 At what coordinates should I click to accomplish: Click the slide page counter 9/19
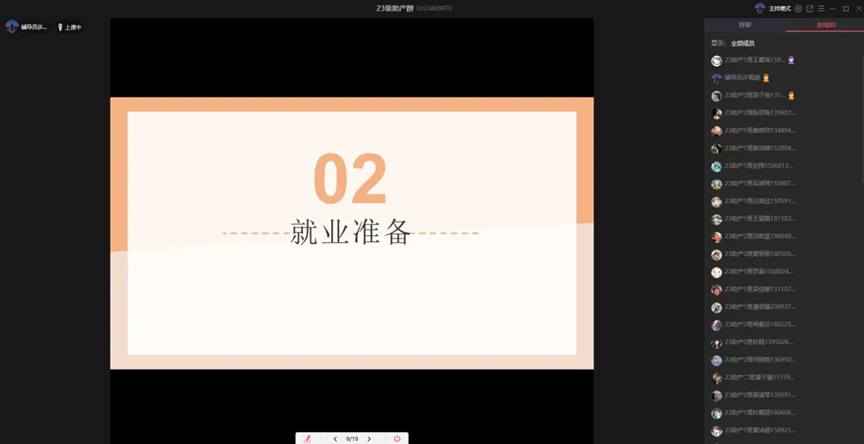click(352, 439)
